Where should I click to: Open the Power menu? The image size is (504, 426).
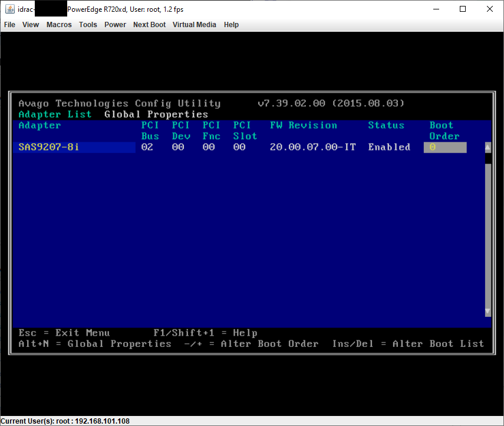click(x=115, y=25)
